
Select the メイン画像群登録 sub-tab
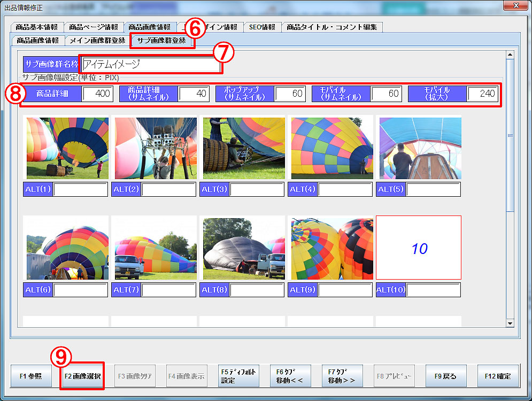[x=97, y=40]
